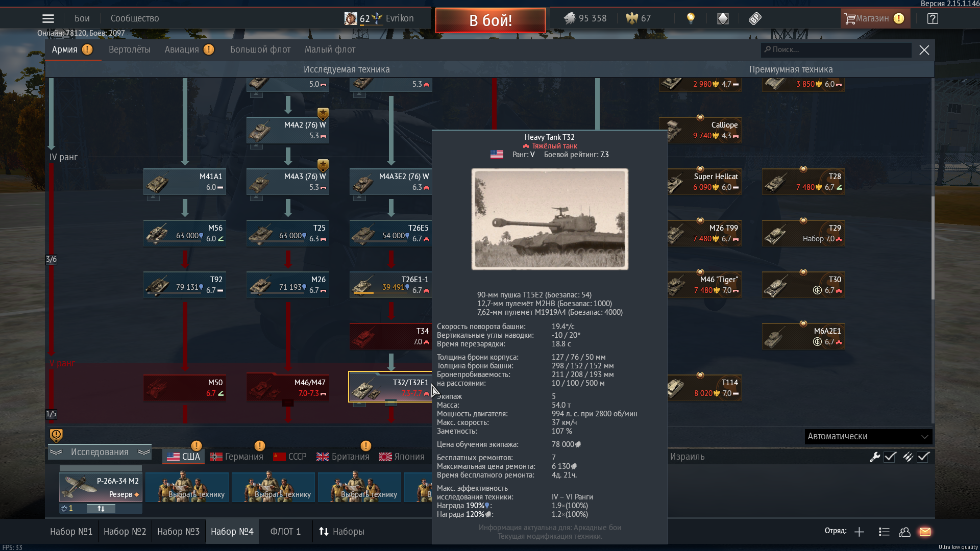
Task: Switch to the Малый флот tab
Action: pos(330,49)
